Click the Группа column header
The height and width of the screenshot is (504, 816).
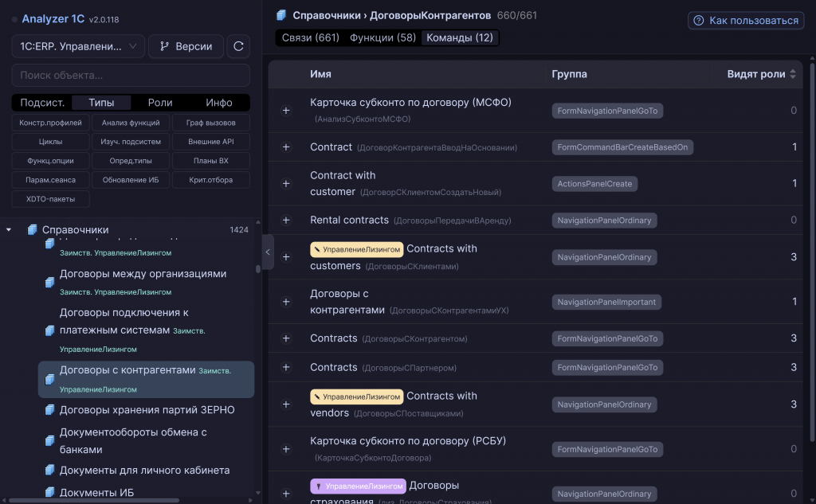click(569, 74)
